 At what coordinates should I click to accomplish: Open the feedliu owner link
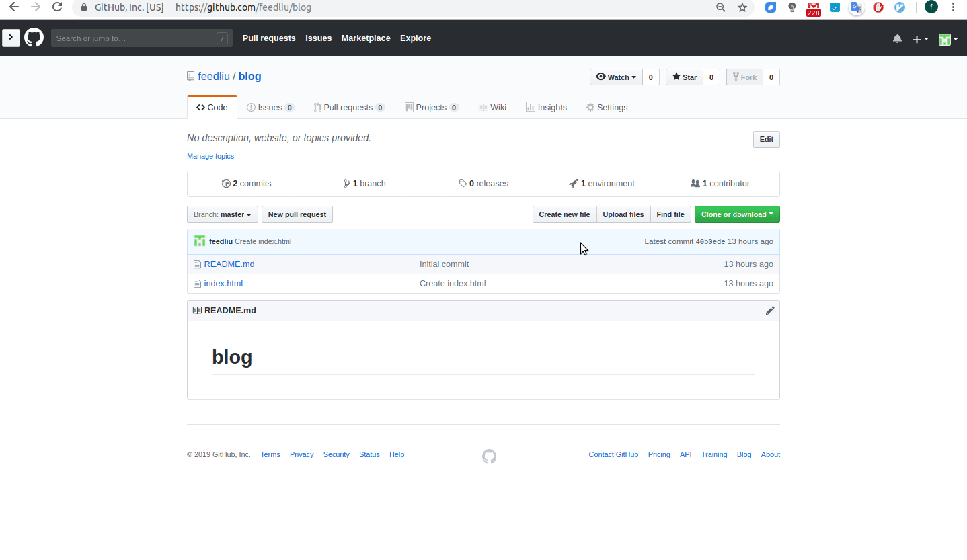[214, 77]
